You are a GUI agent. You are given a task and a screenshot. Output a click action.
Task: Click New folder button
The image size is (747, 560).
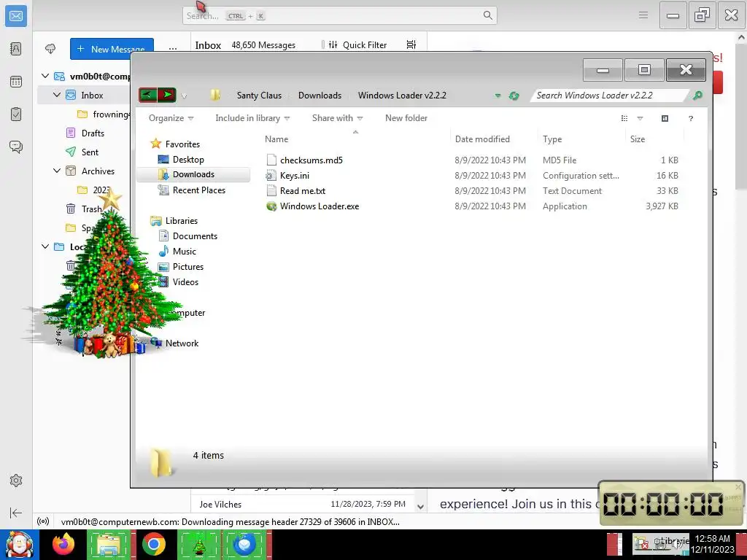(x=406, y=118)
